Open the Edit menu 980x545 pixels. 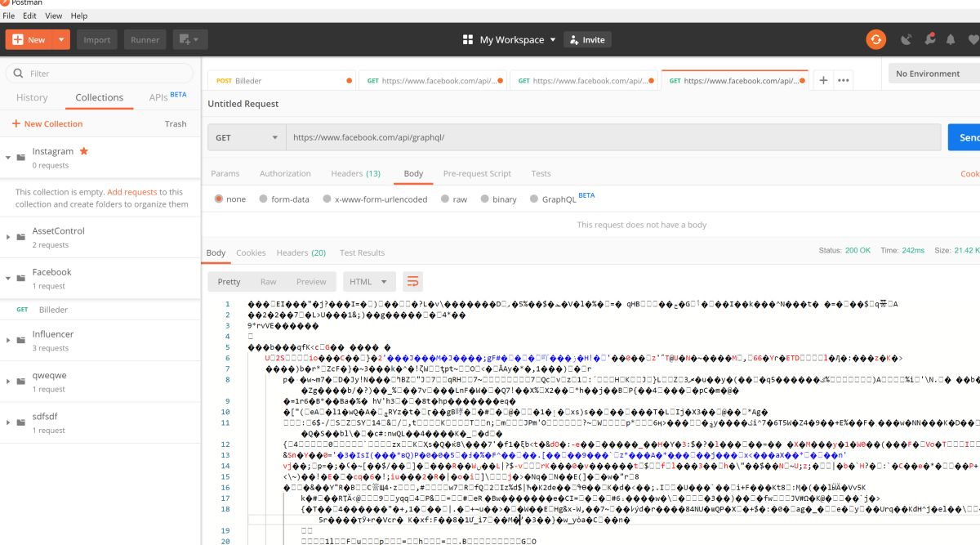pyautogui.click(x=29, y=16)
